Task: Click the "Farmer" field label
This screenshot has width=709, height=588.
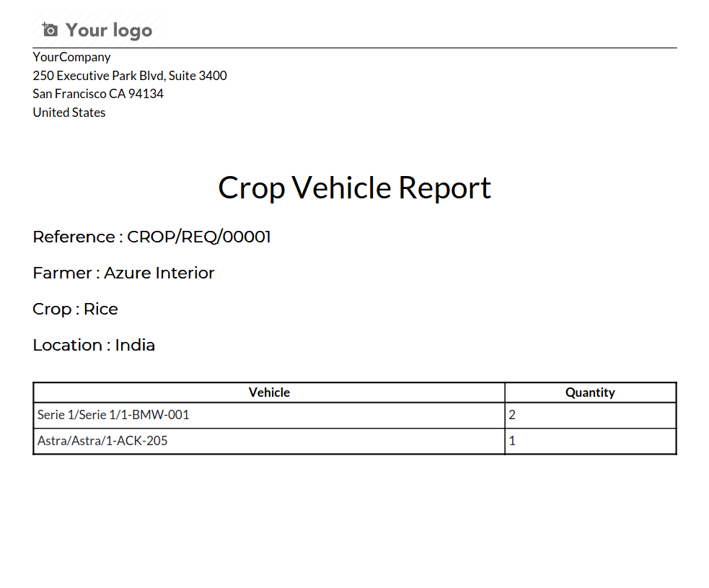Action: click(62, 273)
